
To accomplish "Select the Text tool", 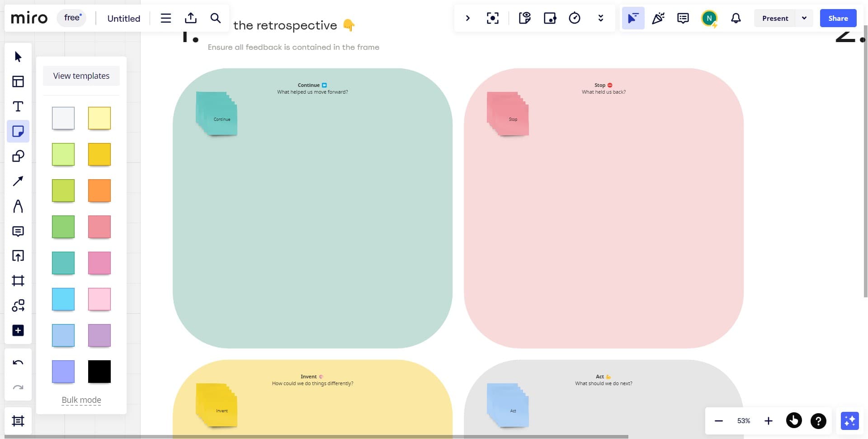I will pyautogui.click(x=18, y=106).
